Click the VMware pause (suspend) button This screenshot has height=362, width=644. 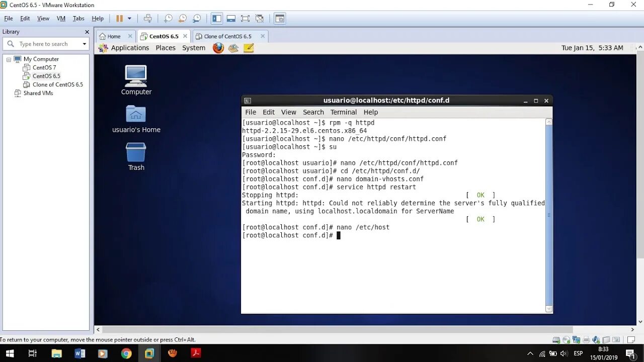119,19
